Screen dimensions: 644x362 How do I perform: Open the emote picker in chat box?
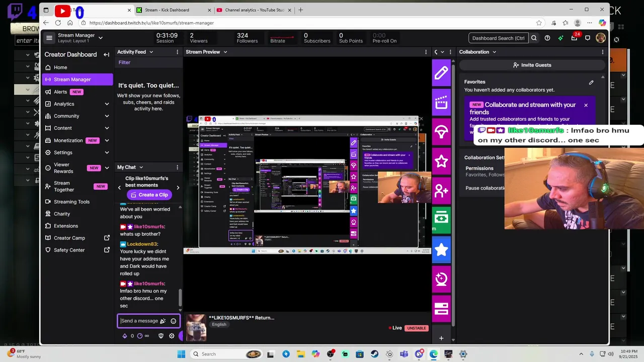[173, 321]
